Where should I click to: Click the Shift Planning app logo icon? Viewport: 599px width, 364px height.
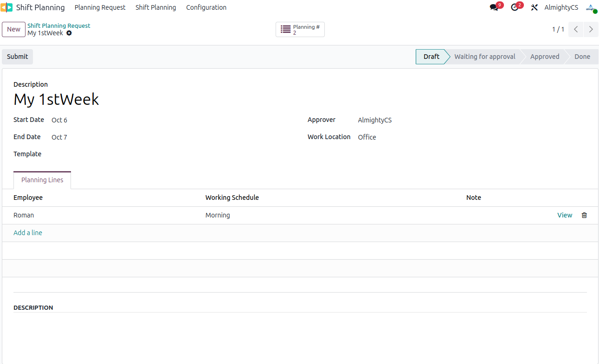(x=6, y=7)
